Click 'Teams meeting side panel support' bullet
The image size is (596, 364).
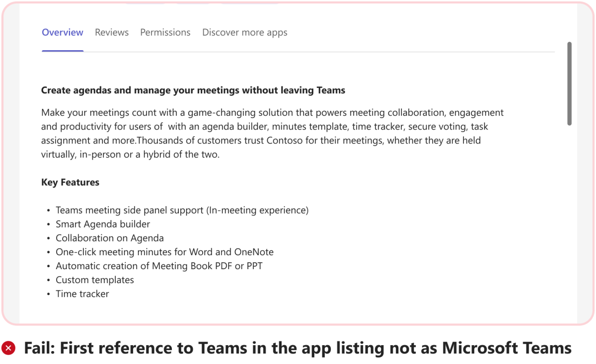coord(182,210)
